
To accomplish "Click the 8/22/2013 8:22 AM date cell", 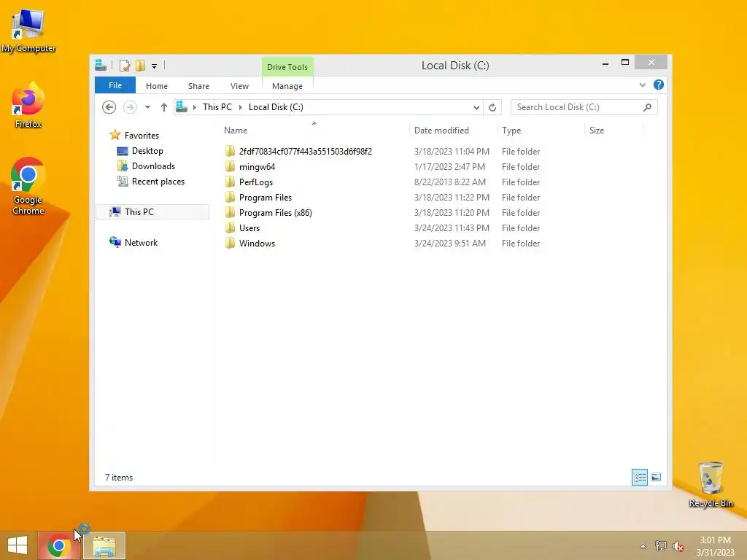I will [x=450, y=182].
